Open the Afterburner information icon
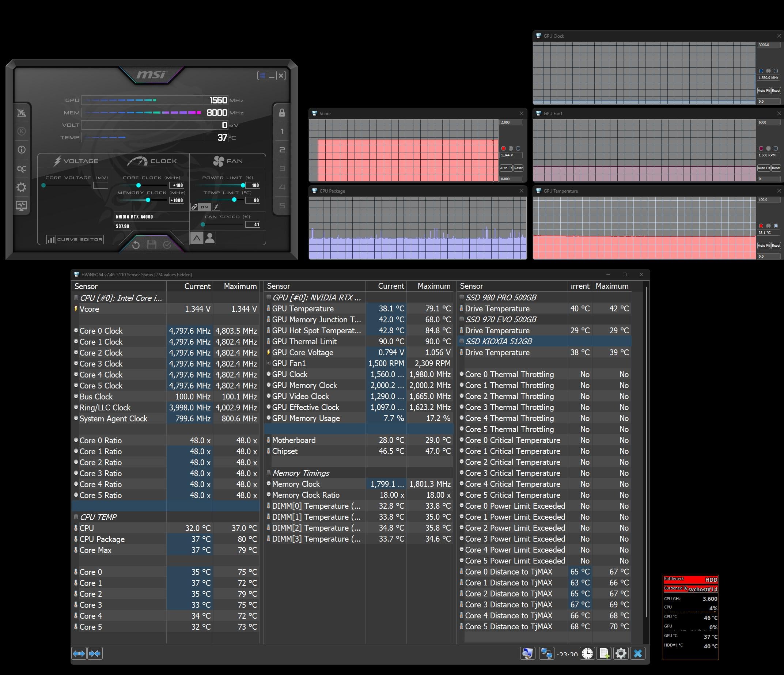 22,150
